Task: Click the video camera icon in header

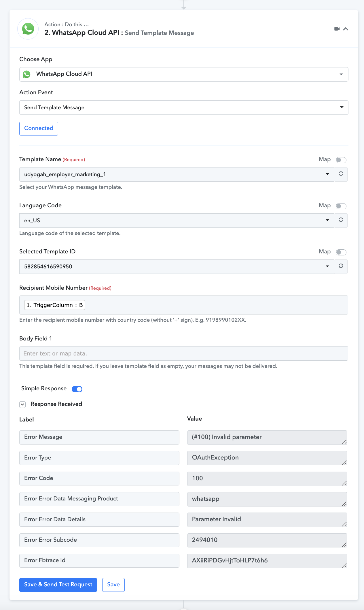Action: [337, 29]
